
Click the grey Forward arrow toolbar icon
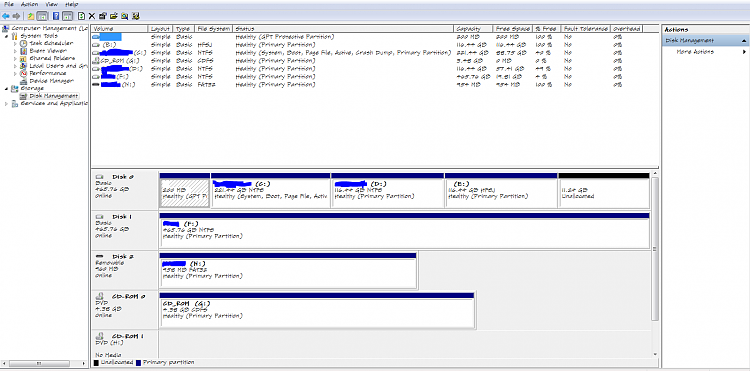[17, 16]
